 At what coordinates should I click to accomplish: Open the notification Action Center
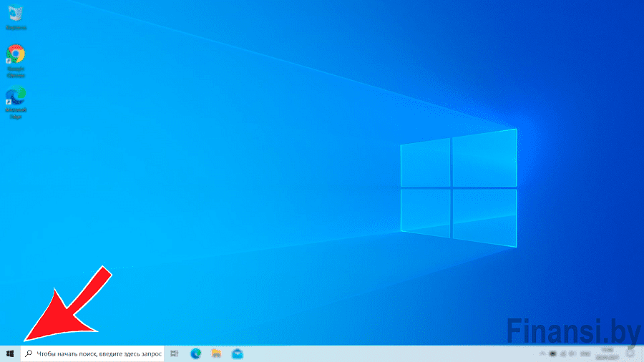(630, 353)
